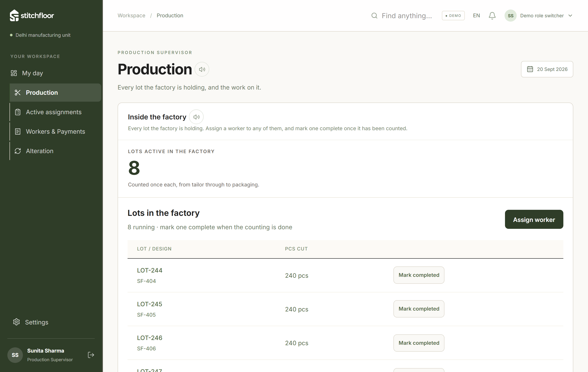This screenshot has width=588, height=372.
Task: Click the chevron beside Demo role switcher
Action: point(570,16)
